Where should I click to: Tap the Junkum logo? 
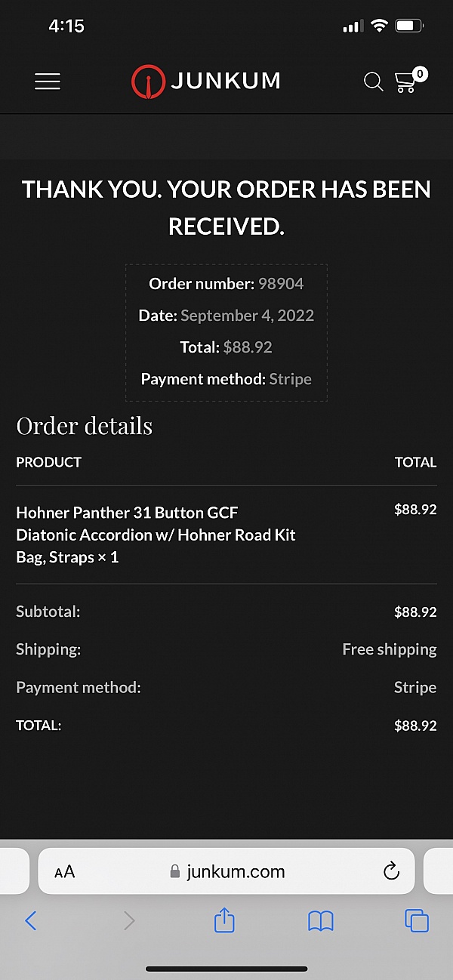205,82
